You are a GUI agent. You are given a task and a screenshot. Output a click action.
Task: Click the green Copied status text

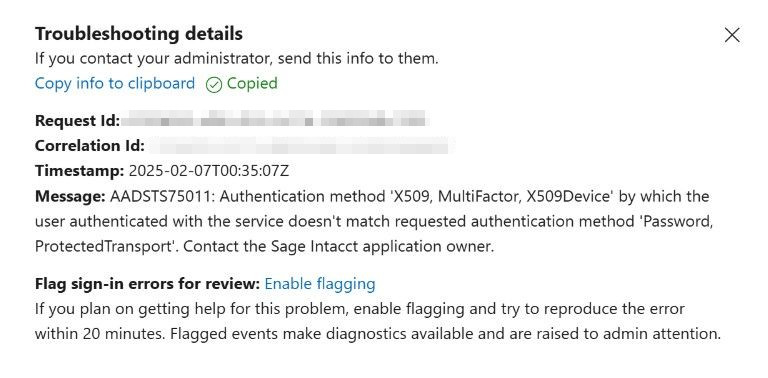(x=252, y=83)
